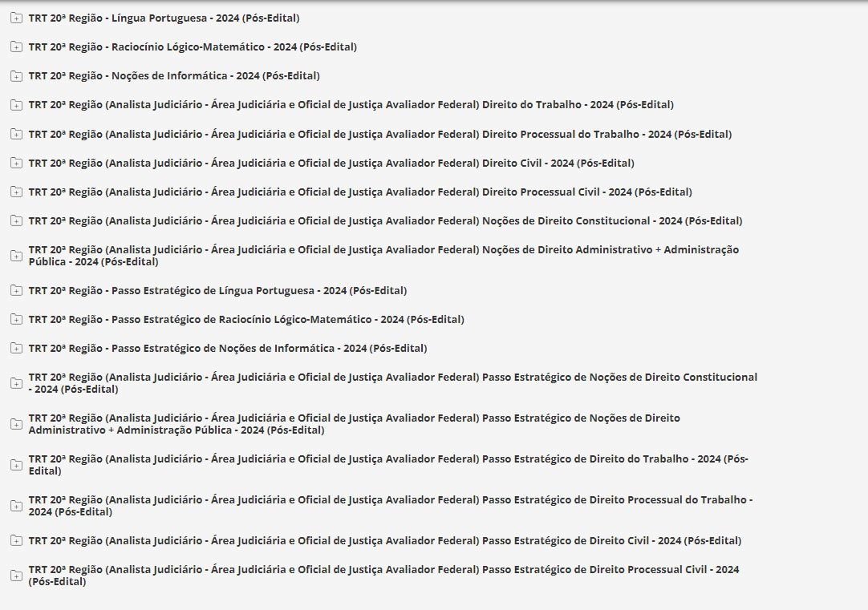
Task: Expand Noções de Direito Constitucional folder via icon
Action: coord(16,221)
